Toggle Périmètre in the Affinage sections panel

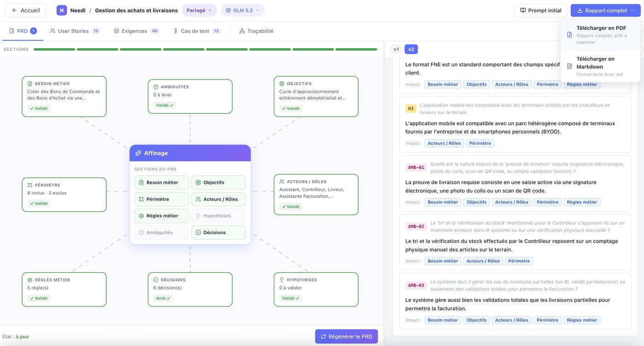click(161, 199)
